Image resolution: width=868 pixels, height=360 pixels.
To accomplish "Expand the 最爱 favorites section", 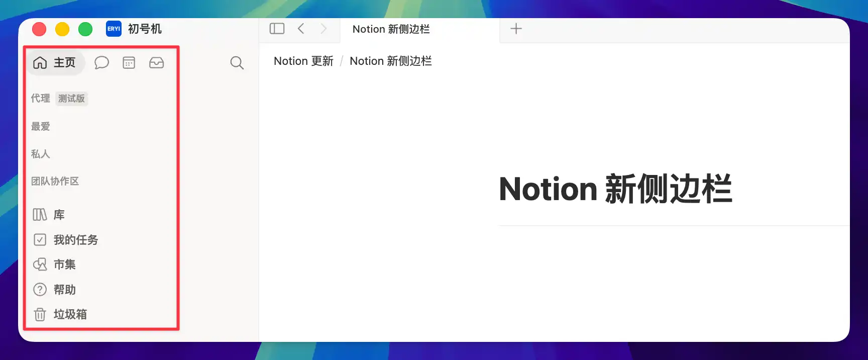I will coord(41,126).
